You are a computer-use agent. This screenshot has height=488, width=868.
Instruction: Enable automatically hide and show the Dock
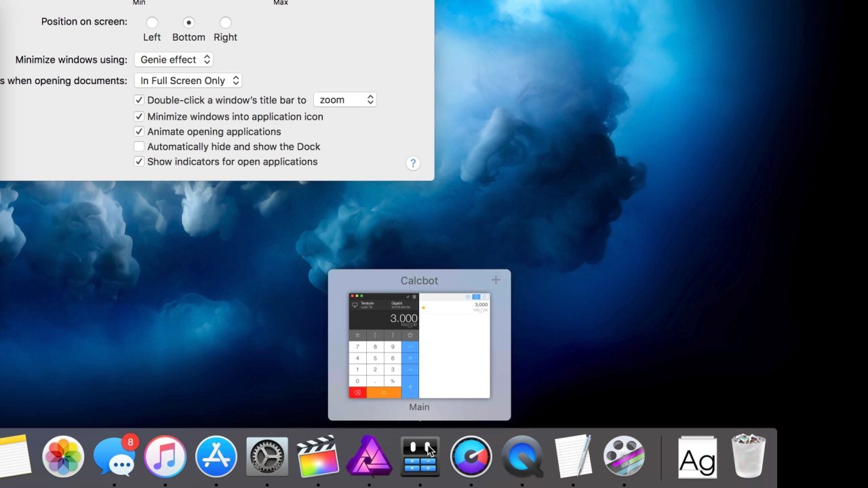(x=139, y=146)
